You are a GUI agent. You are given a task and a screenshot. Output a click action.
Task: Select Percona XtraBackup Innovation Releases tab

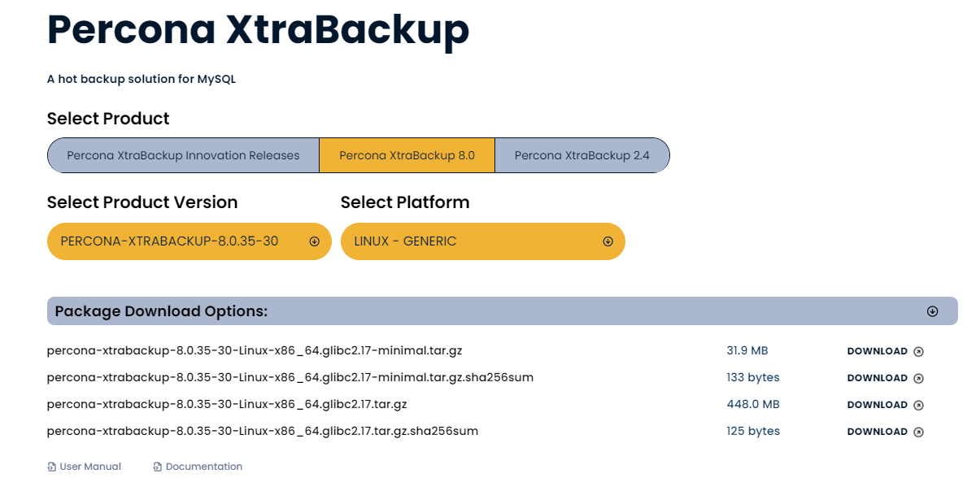pos(183,155)
